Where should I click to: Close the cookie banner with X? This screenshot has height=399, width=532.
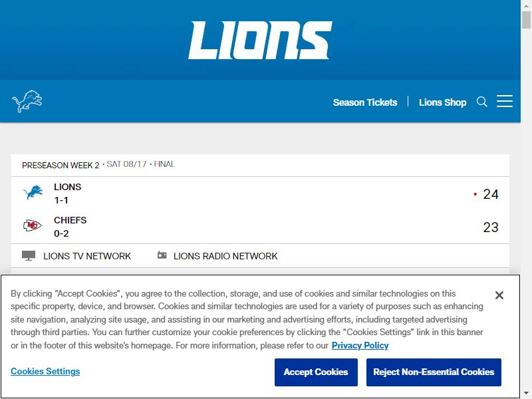click(499, 295)
